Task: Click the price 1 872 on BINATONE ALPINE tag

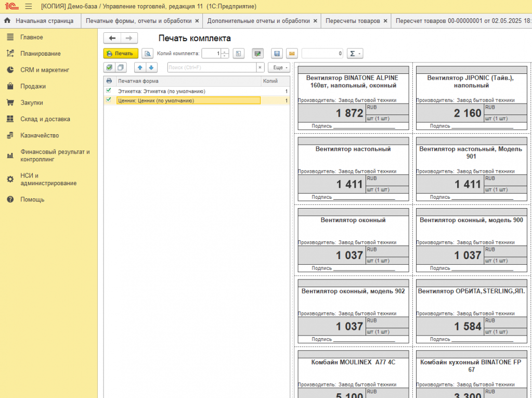Action: pyautogui.click(x=349, y=113)
